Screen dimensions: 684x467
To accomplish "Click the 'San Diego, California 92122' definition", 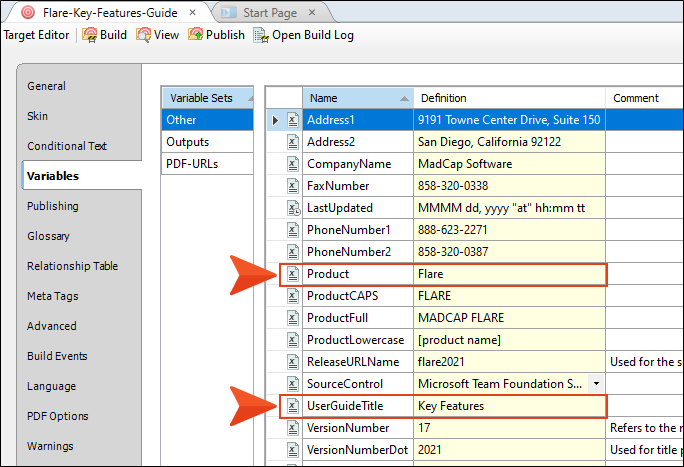I will pos(509,142).
